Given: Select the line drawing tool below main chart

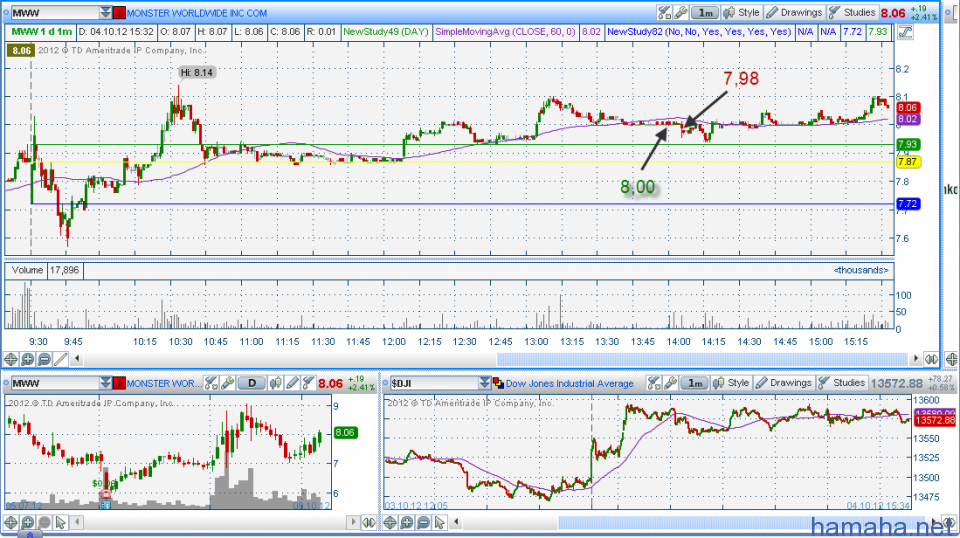Looking at the screenshot, I should tap(61, 359).
